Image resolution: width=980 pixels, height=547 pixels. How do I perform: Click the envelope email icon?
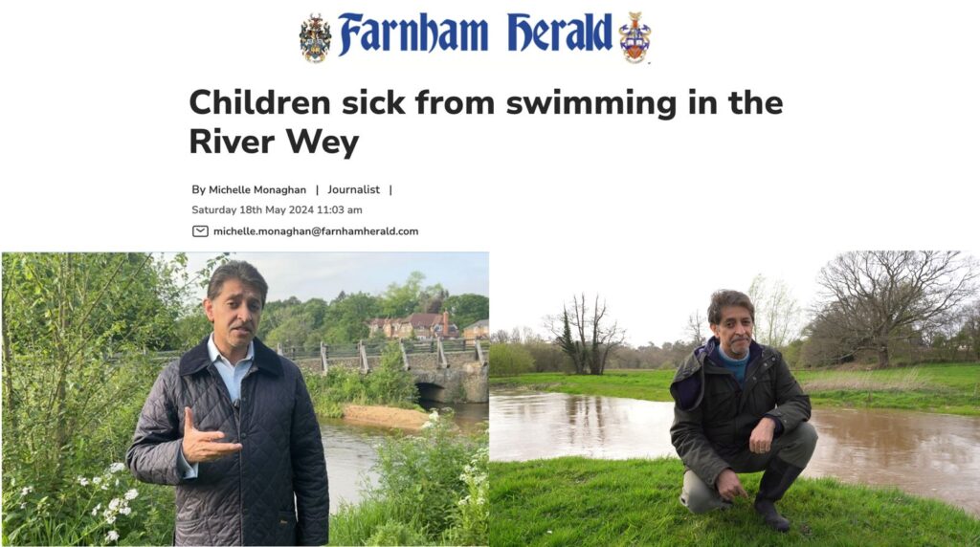coord(200,231)
